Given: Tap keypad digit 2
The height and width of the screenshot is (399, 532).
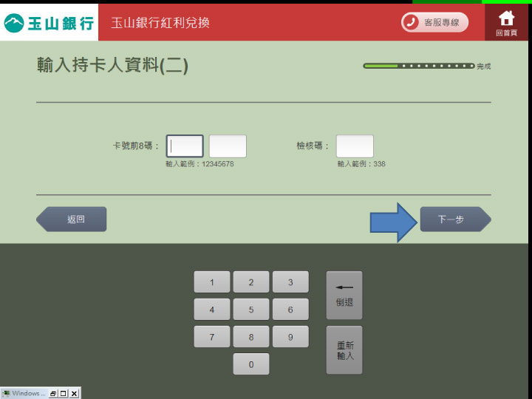Looking at the screenshot, I should pyautogui.click(x=251, y=282).
